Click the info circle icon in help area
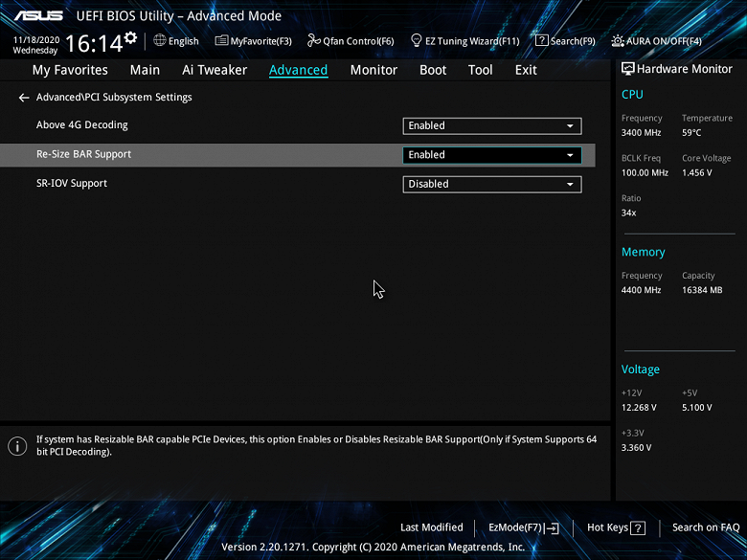 pos(17,446)
